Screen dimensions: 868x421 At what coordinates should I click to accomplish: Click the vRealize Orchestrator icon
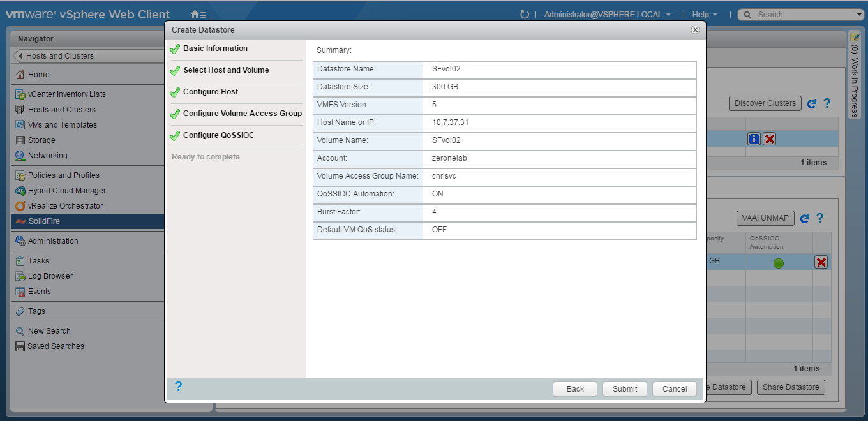20,206
